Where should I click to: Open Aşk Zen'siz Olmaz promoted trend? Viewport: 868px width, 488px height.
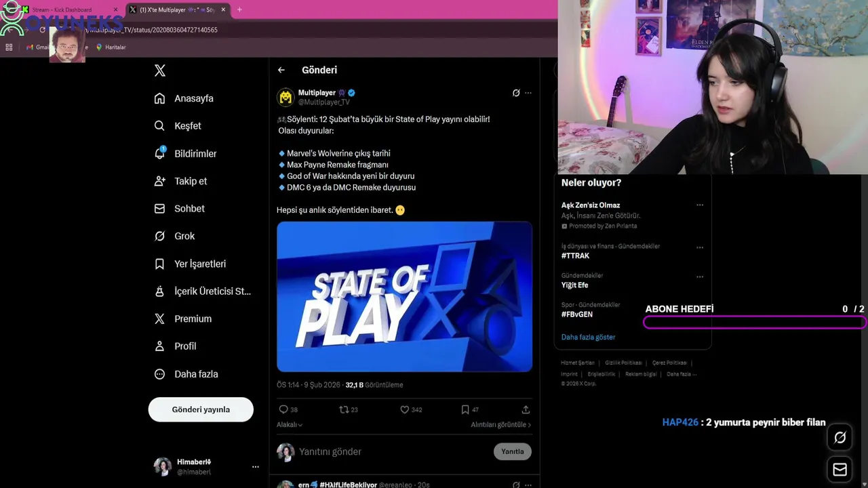click(591, 205)
